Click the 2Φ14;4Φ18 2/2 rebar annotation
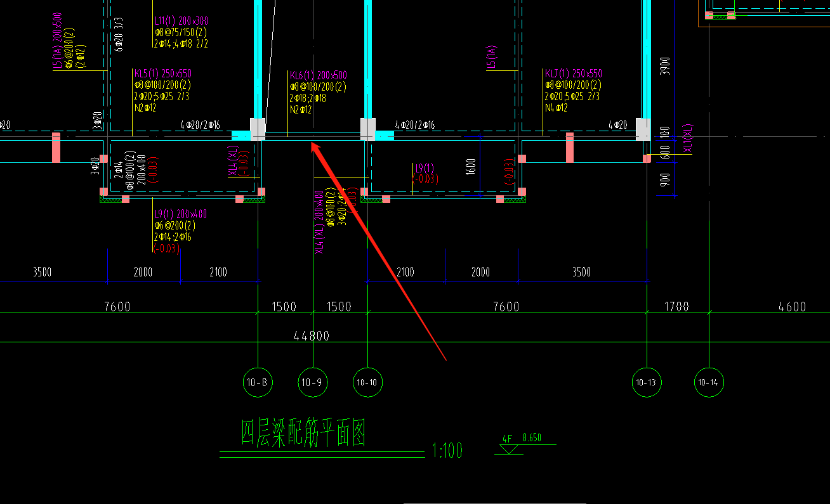Screen dimensions: 830x504 tap(181, 44)
